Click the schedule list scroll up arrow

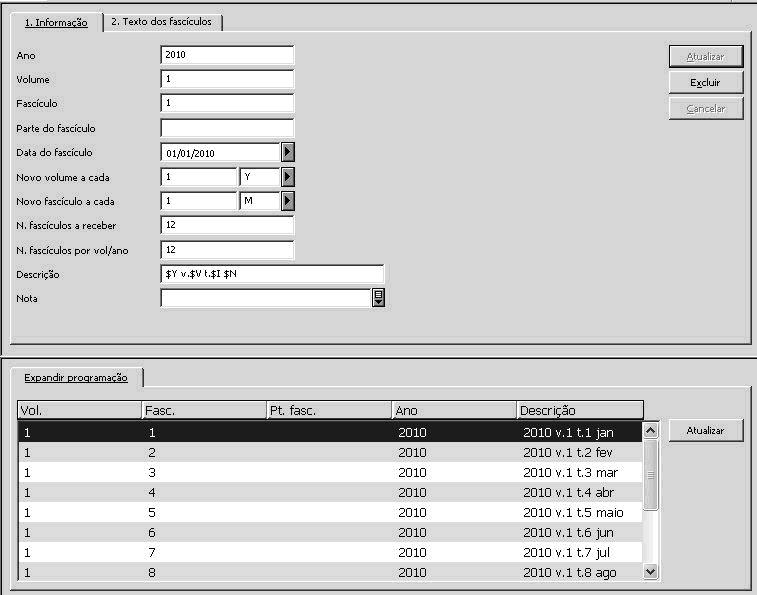coord(651,430)
